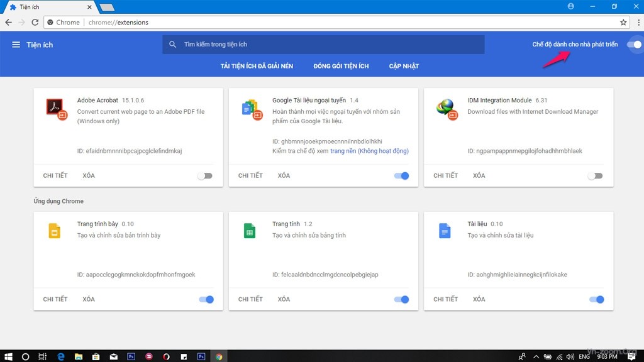This screenshot has width=644, height=362.
Task: Open CHI TIẾT for Adobe Acrobat
Action: [x=55, y=176]
